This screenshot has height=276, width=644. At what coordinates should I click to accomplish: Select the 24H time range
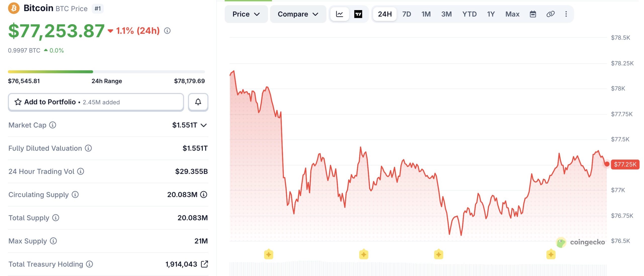tap(385, 14)
